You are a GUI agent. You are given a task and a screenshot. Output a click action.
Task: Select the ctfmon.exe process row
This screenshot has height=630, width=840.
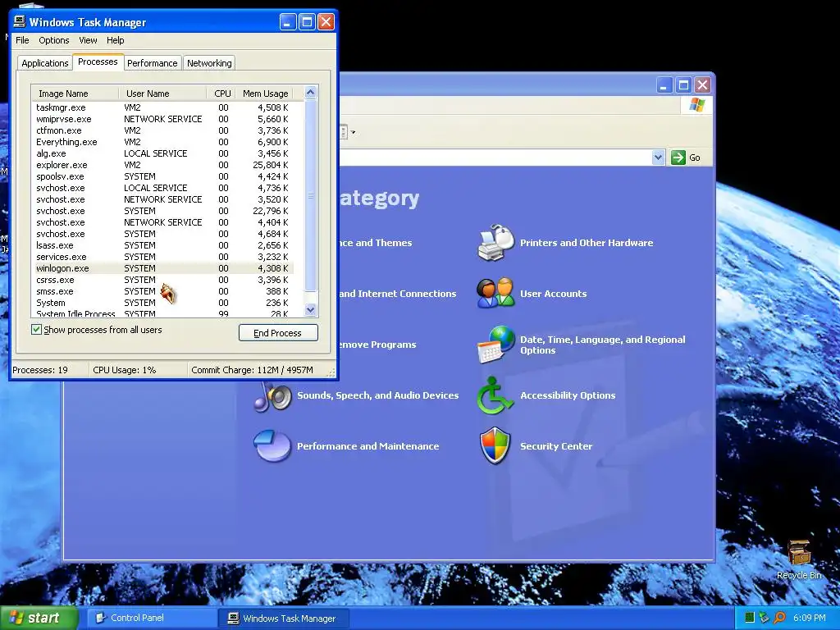coord(163,130)
